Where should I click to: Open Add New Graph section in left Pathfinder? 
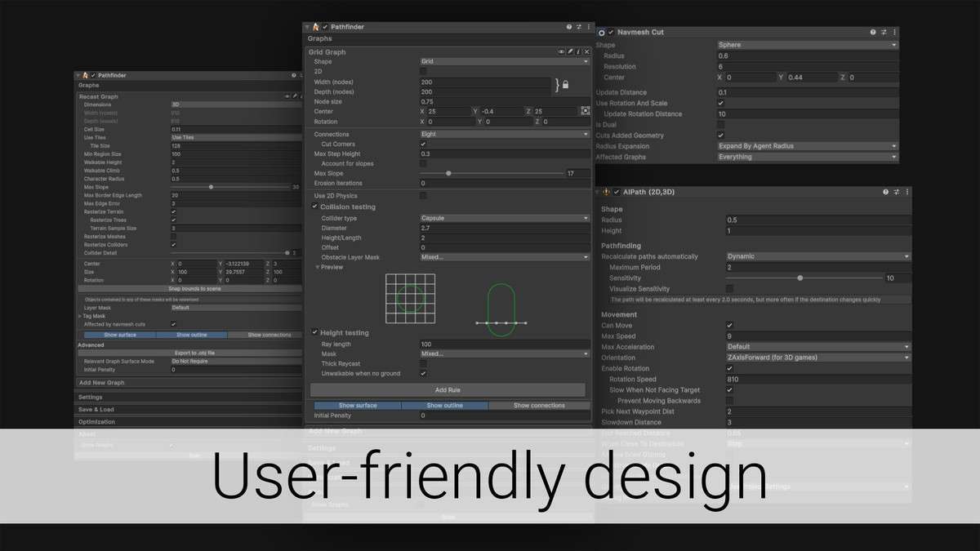189,382
